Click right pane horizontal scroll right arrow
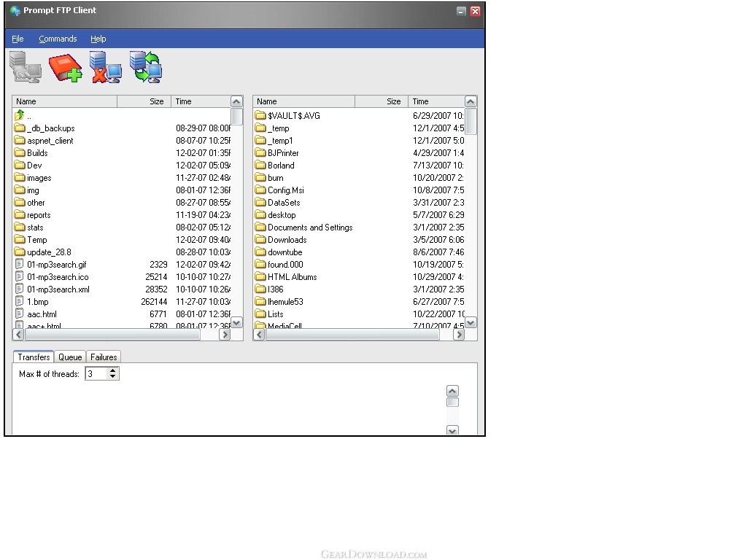The height and width of the screenshot is (560, 747). click(459, 335)
